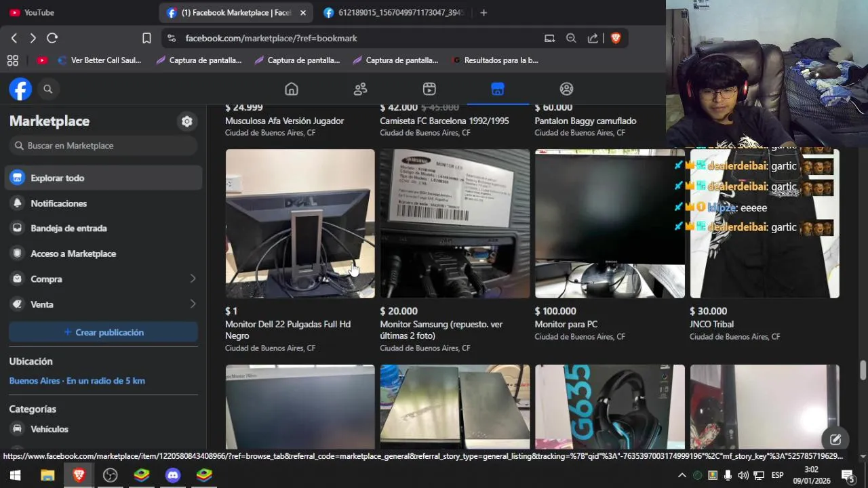Image resolution: width=868 pixels, height=488 pixels.
Task: Open Monitor Samsung repuesto listing photo
Action: point(455,224)
